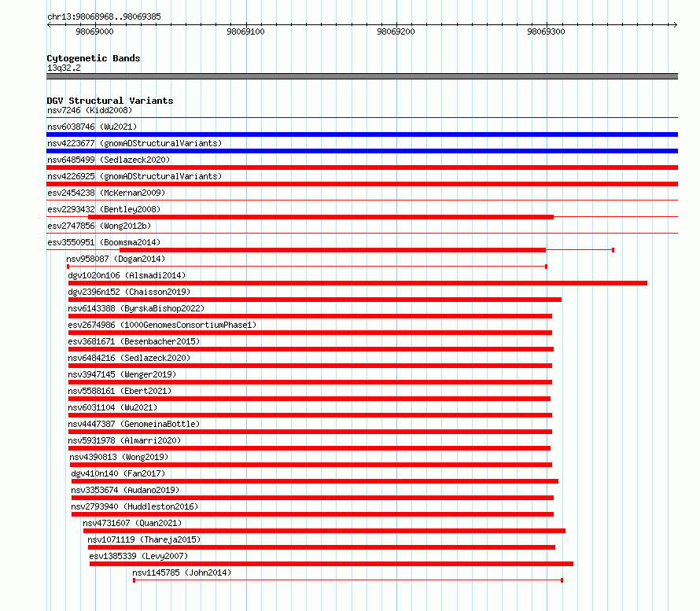Click esv2293432 (Bentley2008) variant label

(x=104, y=209)
